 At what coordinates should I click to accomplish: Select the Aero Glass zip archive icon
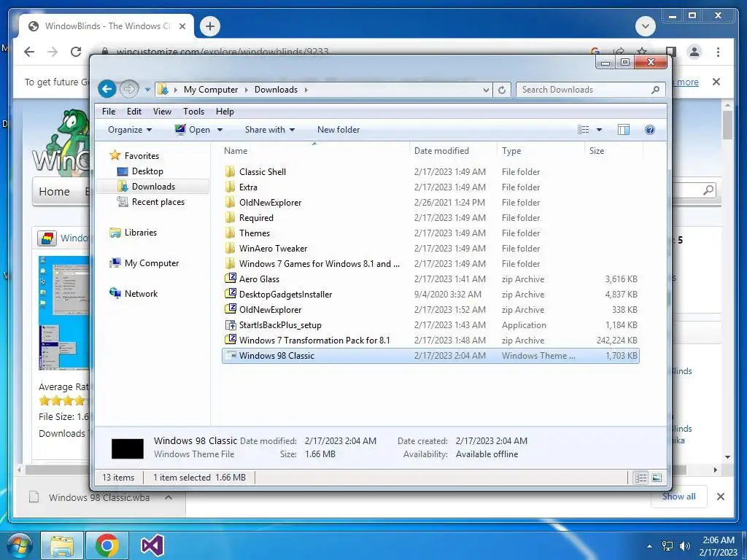click(230, 279)
